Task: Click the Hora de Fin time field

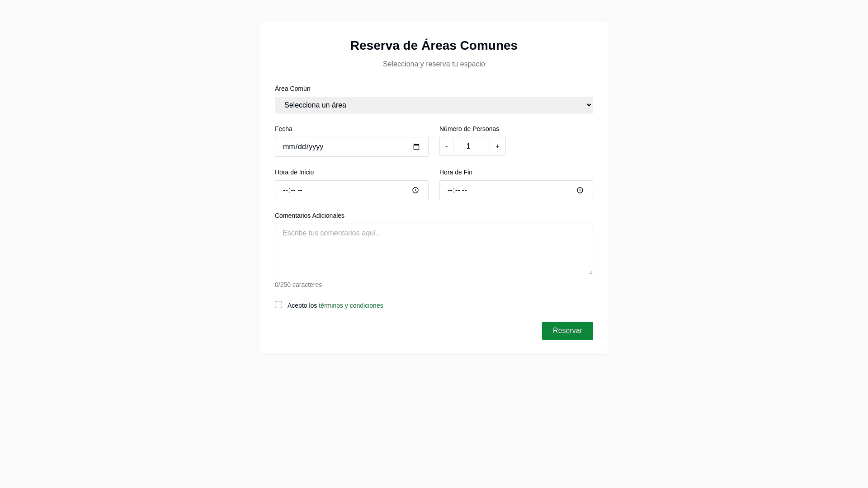Action: coord(516,190)
